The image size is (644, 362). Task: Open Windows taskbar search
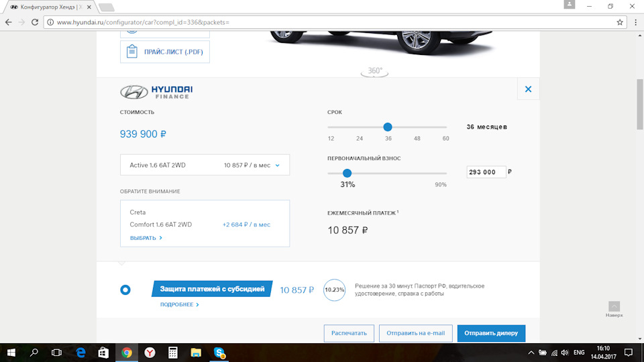pos(34,353)
